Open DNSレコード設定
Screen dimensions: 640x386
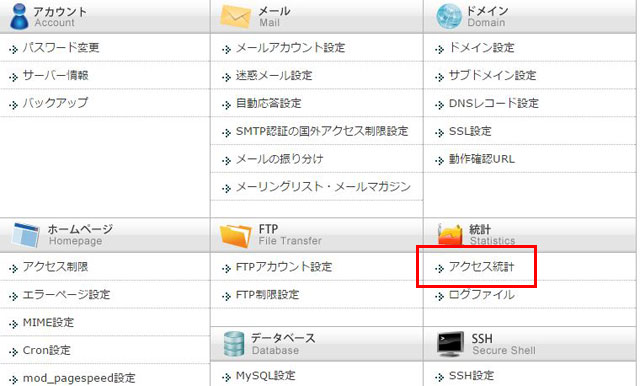(x=493, y=103)
